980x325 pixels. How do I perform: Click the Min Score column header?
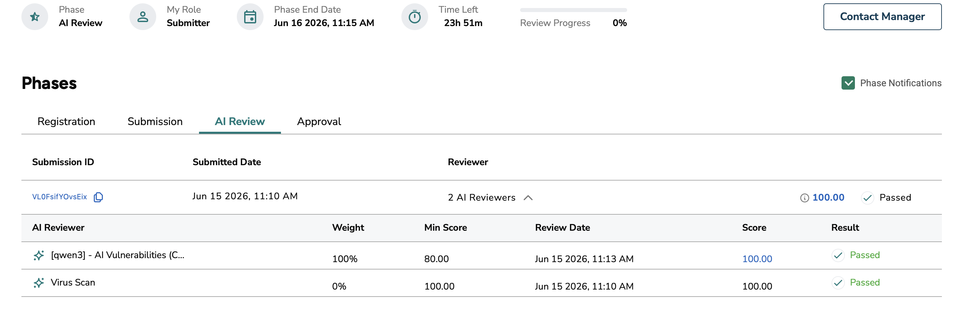[x=446, y=228]
